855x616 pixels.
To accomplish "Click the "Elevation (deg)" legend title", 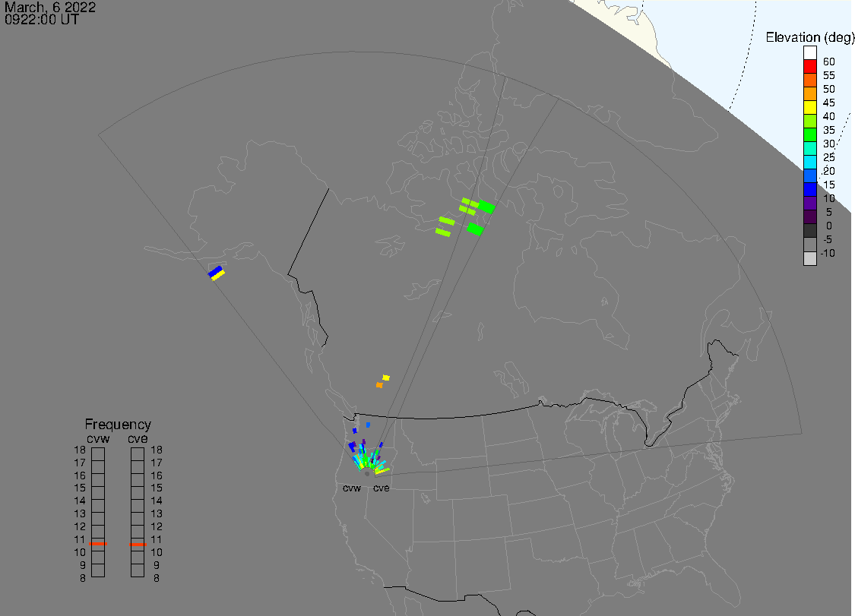I will point(809,38).
